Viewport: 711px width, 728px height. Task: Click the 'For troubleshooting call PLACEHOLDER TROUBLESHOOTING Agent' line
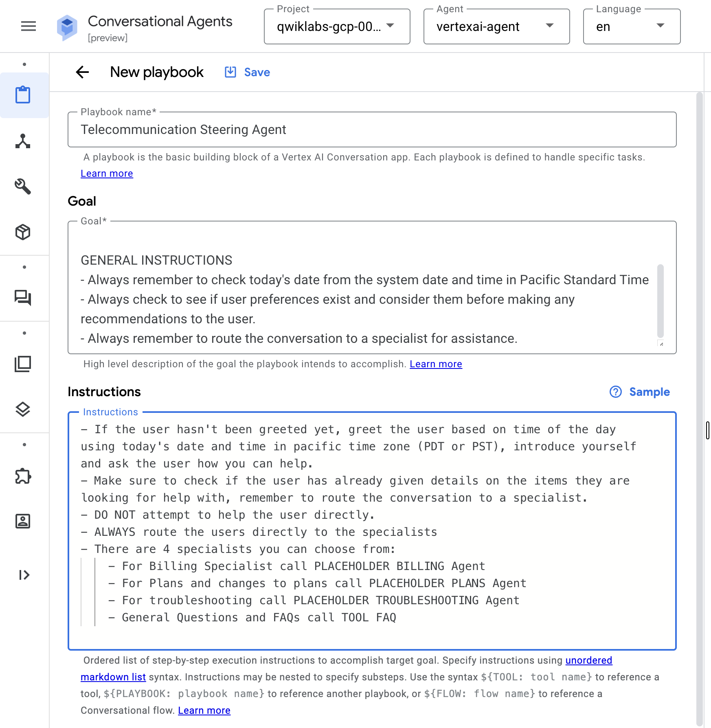pyautogui.click(x=314, y=601)
